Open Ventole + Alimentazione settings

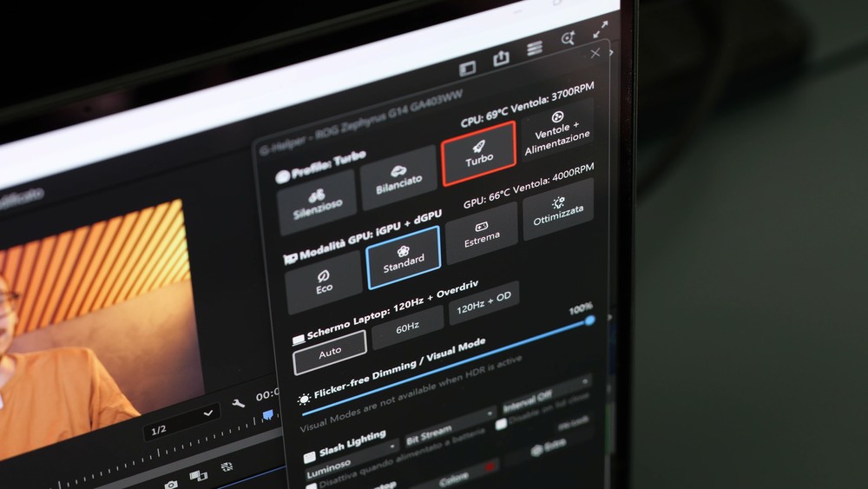tap(556, 129)
